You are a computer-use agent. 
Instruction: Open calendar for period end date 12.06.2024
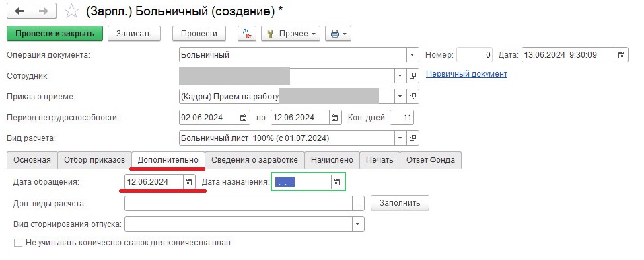(x=335, y=118)
